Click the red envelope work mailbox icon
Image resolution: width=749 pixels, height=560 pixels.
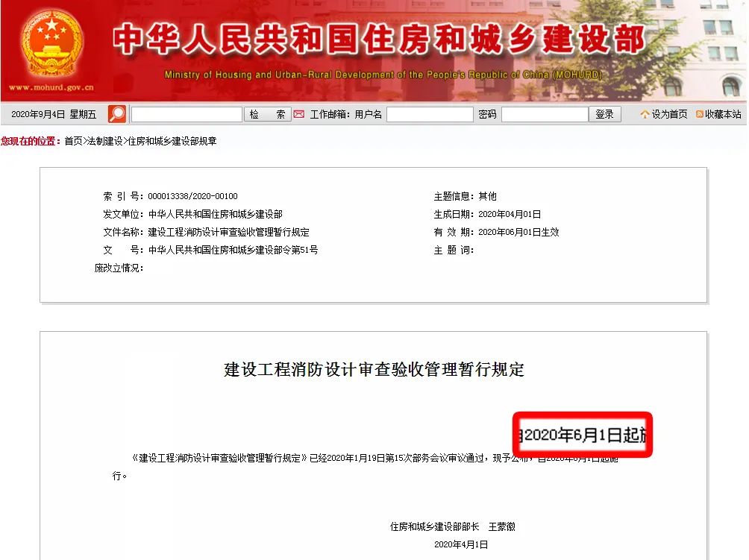299,114
